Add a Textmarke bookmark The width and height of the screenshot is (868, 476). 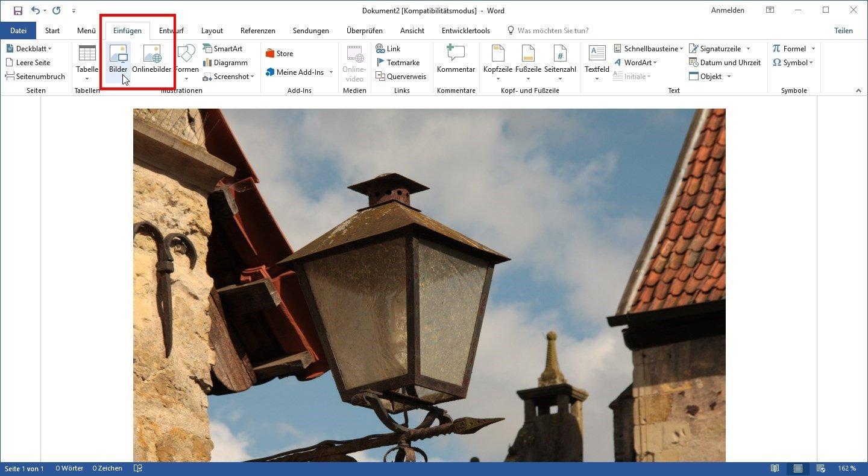coord(398,63)
